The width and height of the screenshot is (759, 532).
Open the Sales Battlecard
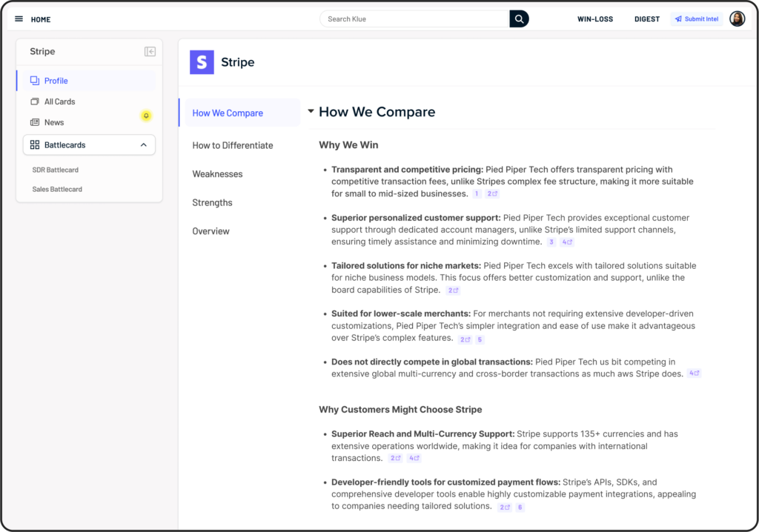[x=57, y=190]
